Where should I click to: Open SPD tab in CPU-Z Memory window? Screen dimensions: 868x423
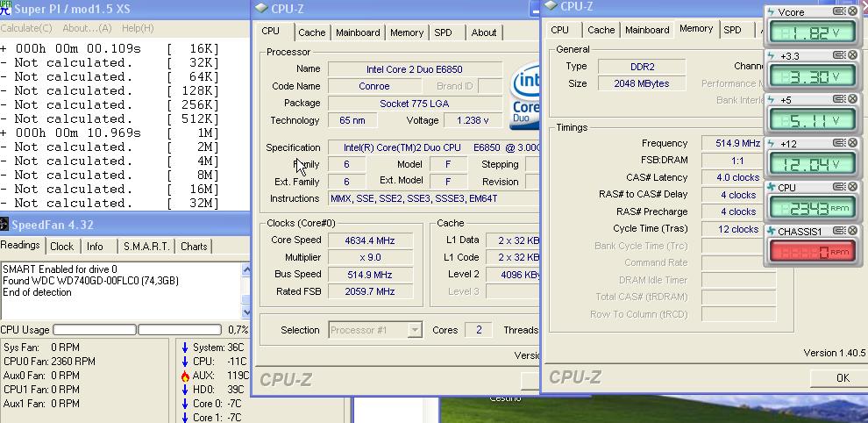click(x=732, y=30)
